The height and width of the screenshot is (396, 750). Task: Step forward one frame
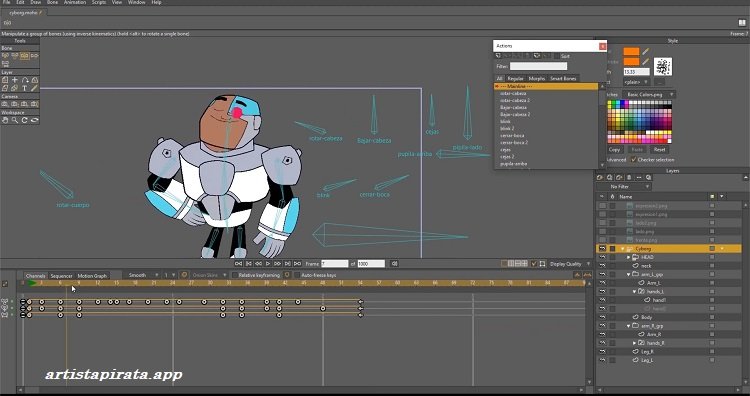(x=287, y=264)
